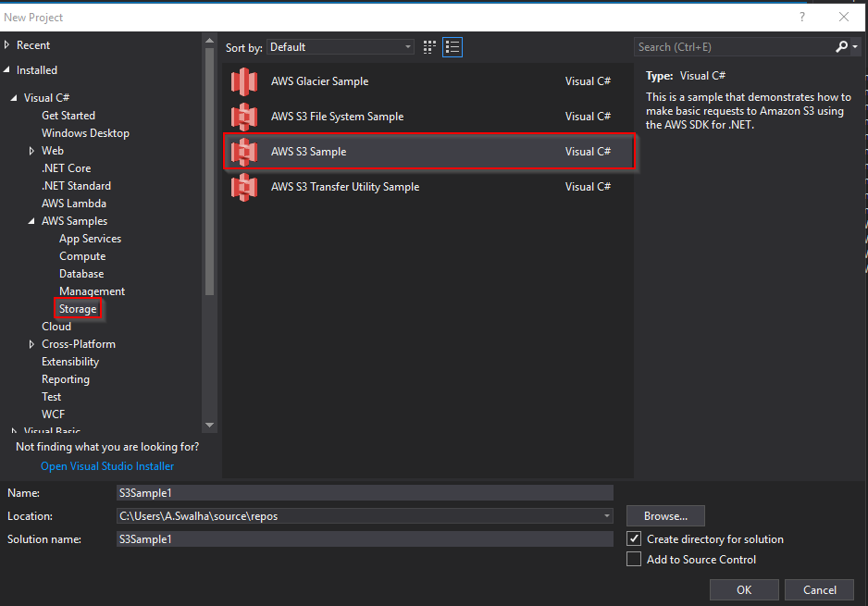Click Open Visual Studio Installer link
This screenshot has height=606, width=868.
point(107,466)
